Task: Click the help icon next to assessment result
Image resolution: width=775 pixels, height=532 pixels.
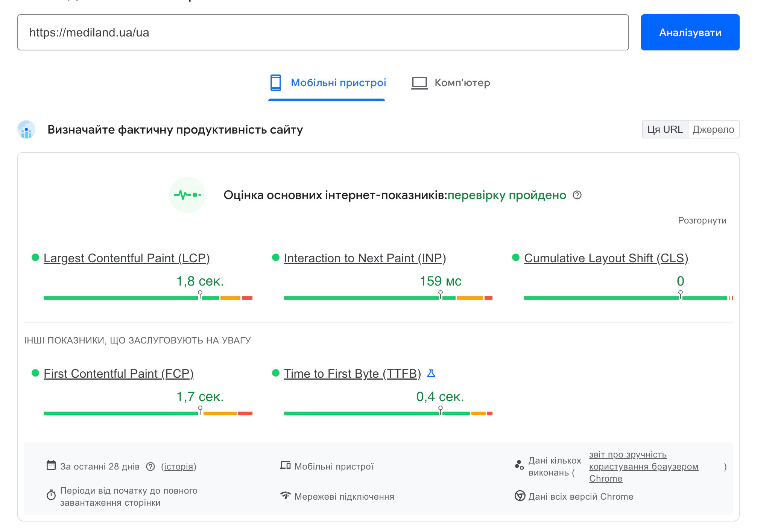Action: click(577, 195)
